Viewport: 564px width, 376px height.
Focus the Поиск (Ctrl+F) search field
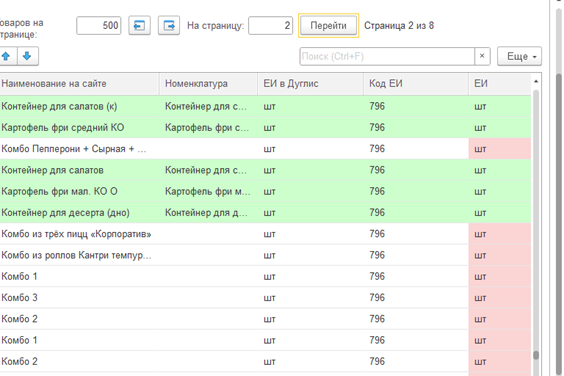tap(387, 56)
